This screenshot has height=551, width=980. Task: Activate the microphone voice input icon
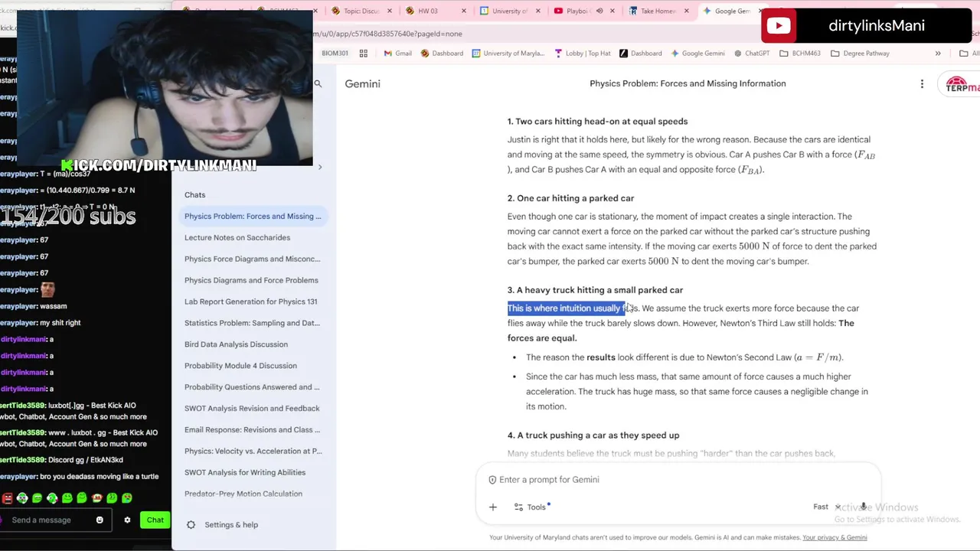pos(864,507)
